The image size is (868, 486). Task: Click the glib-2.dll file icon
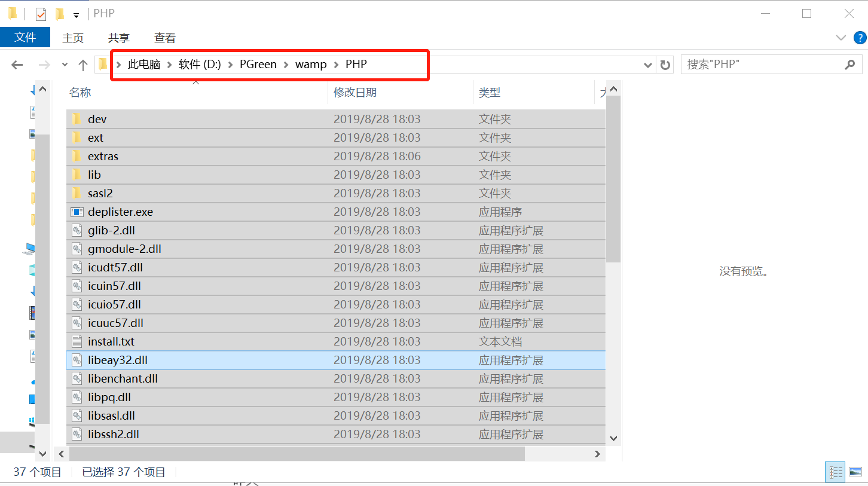[77, 230]
